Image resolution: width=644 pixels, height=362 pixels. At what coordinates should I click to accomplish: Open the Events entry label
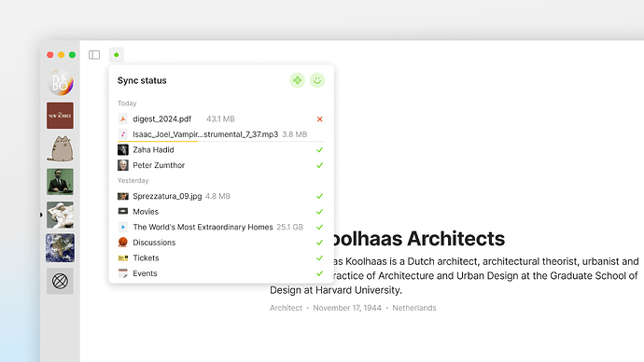[x=145, y=273]
